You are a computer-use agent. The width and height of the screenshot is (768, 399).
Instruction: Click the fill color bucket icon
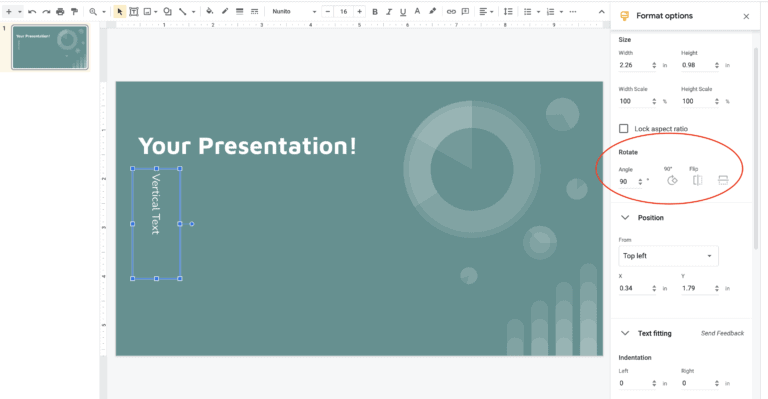click(210, 11)
